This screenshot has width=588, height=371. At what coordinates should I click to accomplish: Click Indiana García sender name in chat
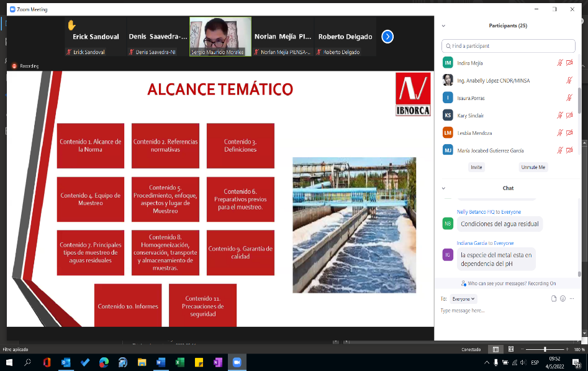472,243
